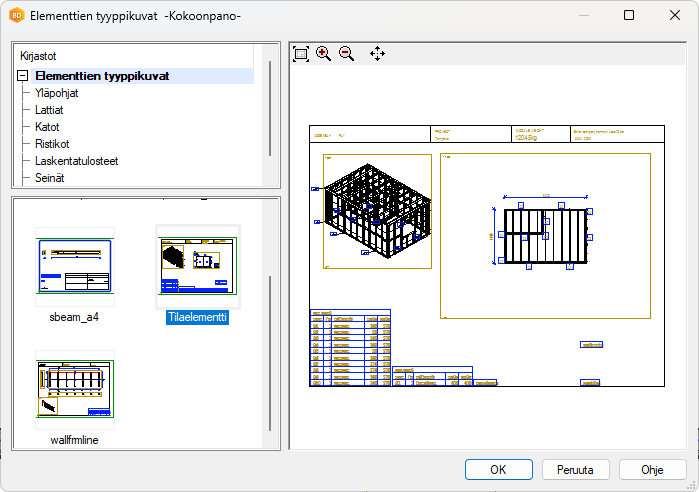699x492 pixels.
Task: Click the sbeam_a4 name label
Action: 74,317
